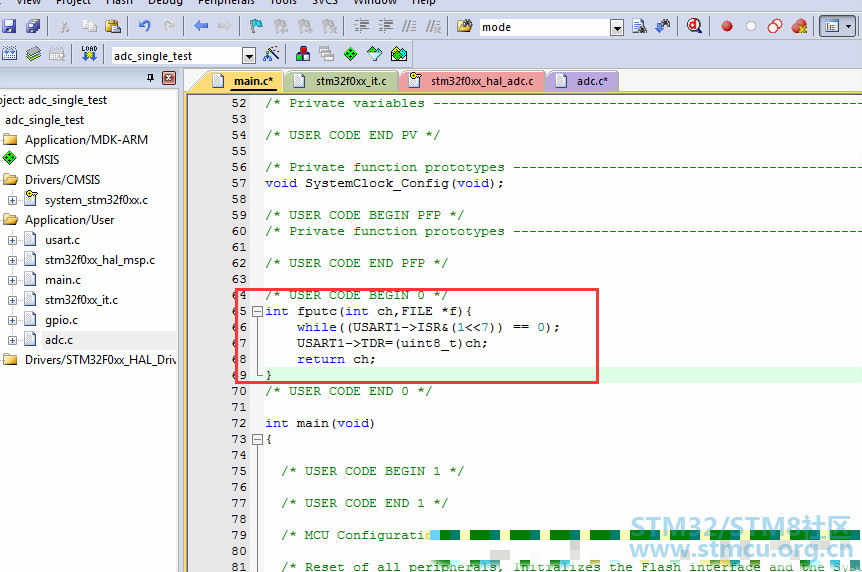Click into the 'mode' find field
Screen dimensions: 862x572
pos(545,27)
